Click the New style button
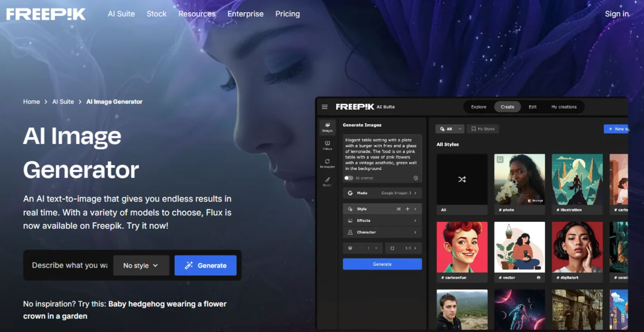The height and width of the screenshot is (332, 644). point(616,129)
